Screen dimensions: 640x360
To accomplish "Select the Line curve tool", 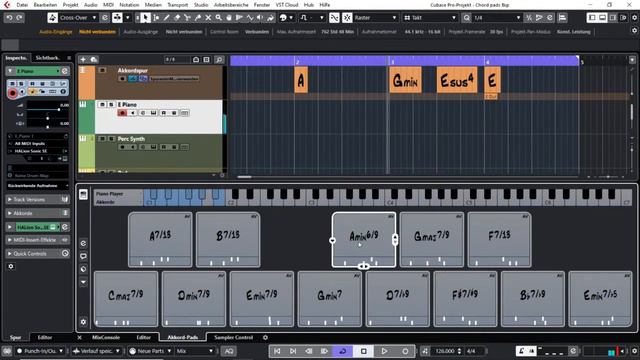I will (x=250, y=18).
